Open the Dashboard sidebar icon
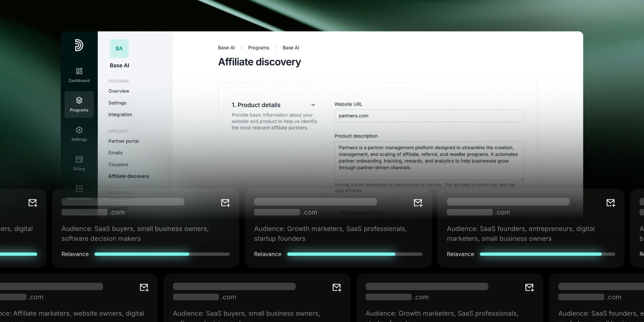 (79, 71)
